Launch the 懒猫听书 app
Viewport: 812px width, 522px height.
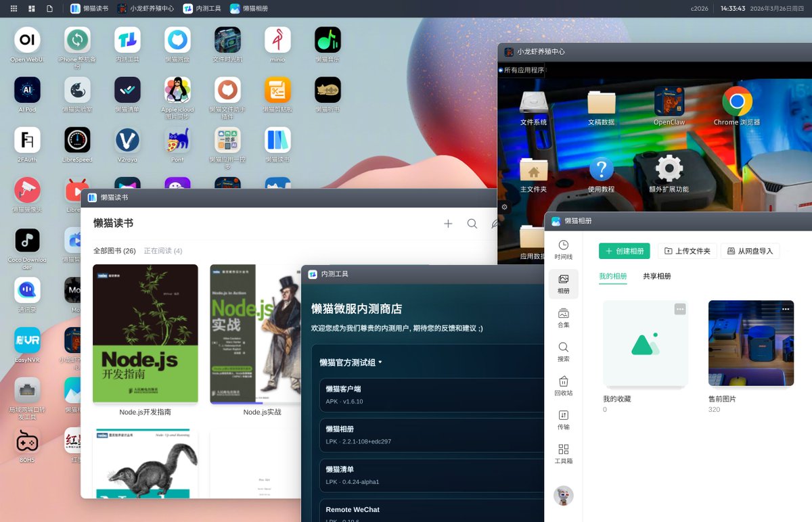point(328,90)
